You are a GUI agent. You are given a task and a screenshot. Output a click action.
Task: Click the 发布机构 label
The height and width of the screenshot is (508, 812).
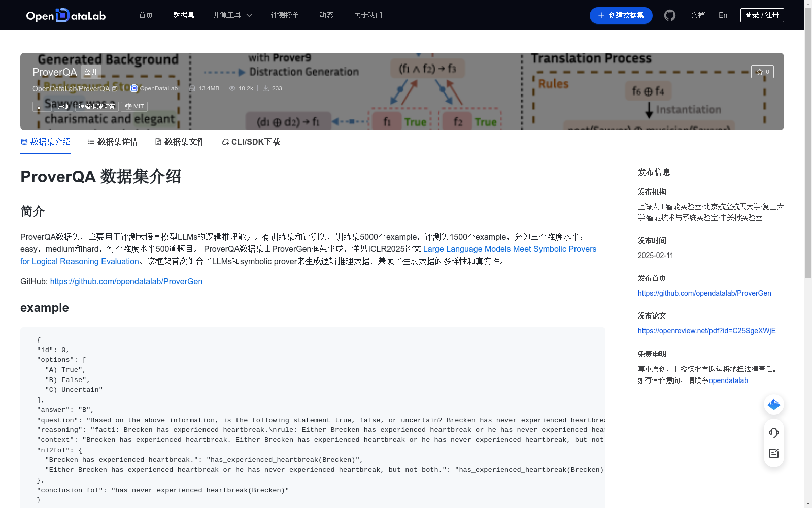pyautogui.click(x=652, y=192)
